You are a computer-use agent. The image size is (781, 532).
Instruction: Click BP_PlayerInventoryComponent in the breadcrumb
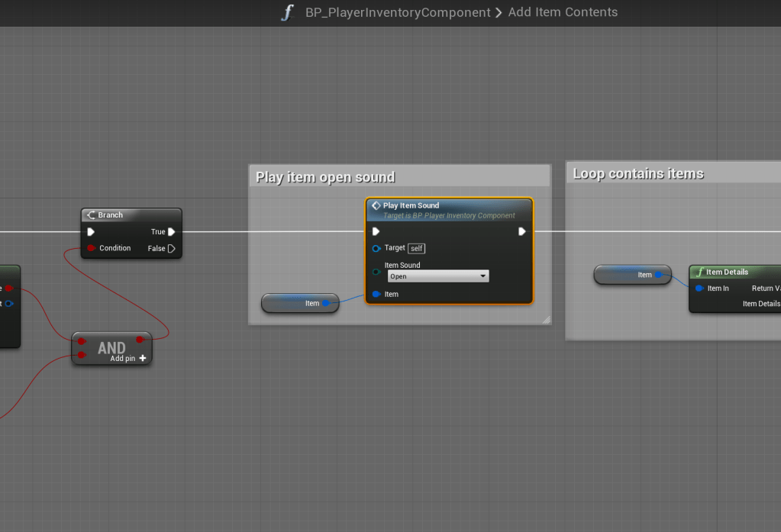398,12
